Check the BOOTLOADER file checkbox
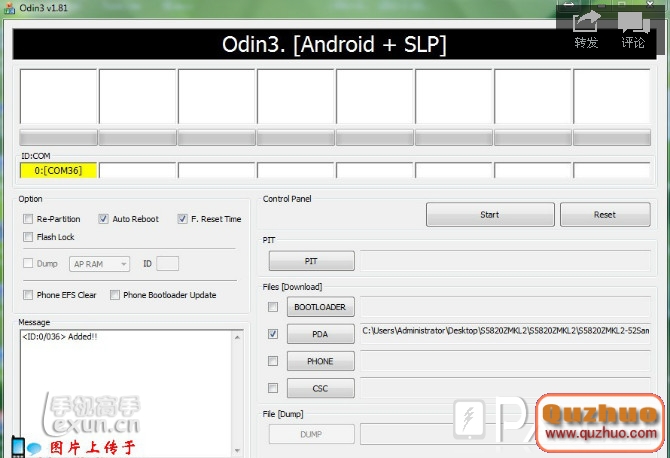This screenshot has height=458, width=670. pos(273,307)
